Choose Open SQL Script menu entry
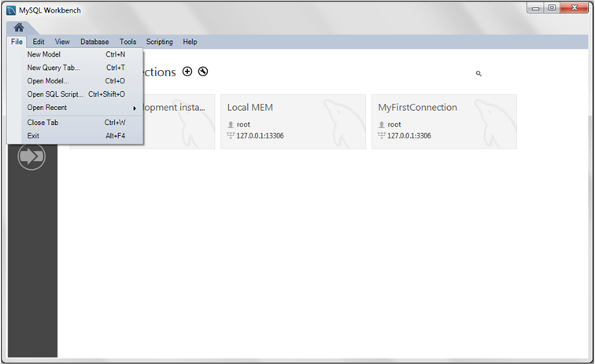Viewport: 595px width, 364px height. pyautogui.click(x=55, y=94)
